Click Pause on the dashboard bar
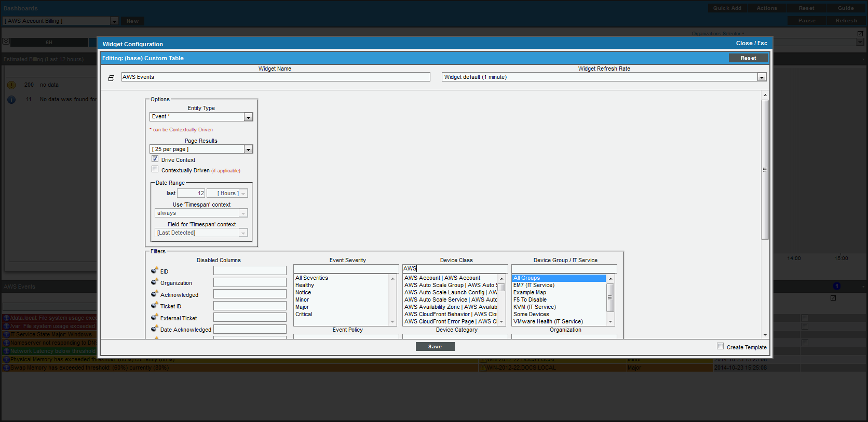This screenshot has width=868, height=422. (807, 21)
